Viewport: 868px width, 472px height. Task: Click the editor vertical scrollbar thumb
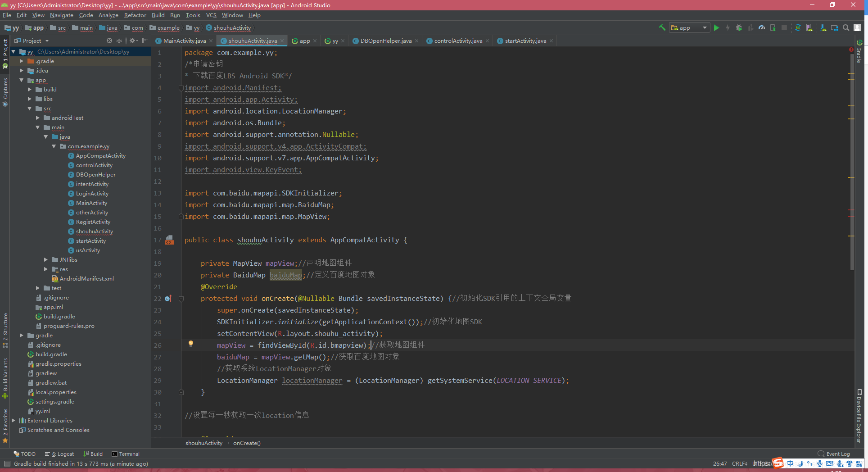click(x=852, y=162)
